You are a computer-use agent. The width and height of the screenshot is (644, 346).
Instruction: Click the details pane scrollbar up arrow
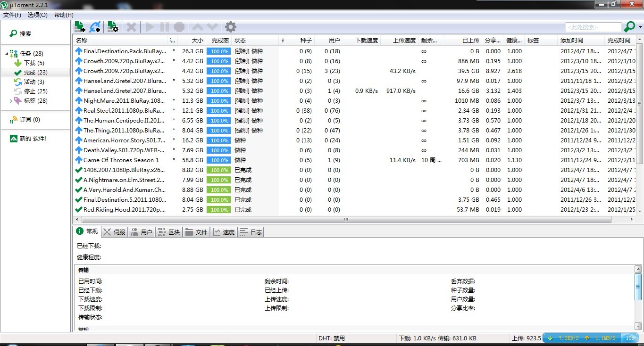click(638, 269)
